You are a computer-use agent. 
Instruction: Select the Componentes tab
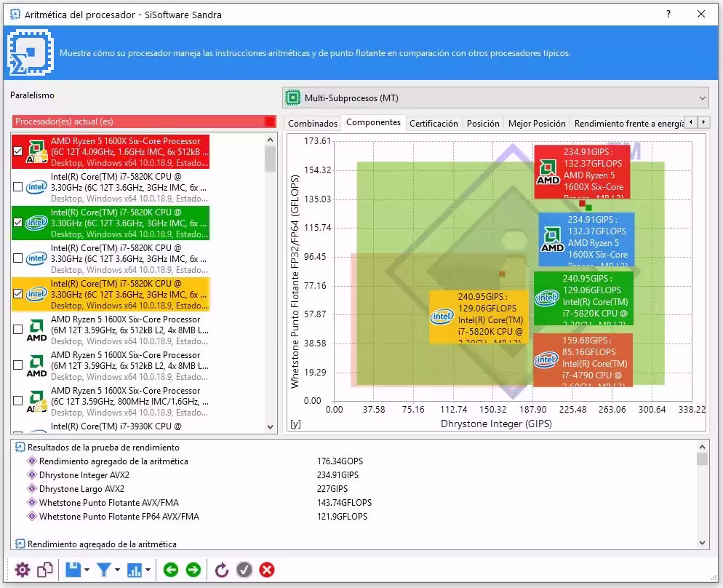(x=373, y=122)
